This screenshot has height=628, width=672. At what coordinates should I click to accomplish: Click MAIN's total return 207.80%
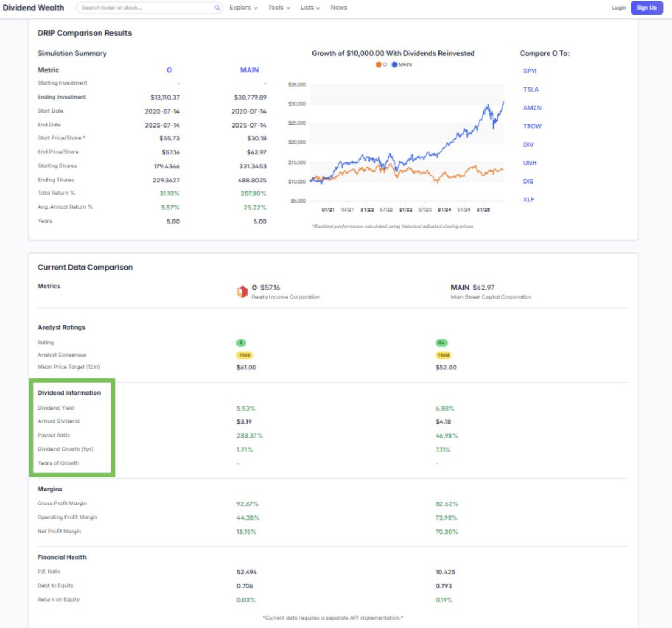[254, 194]
